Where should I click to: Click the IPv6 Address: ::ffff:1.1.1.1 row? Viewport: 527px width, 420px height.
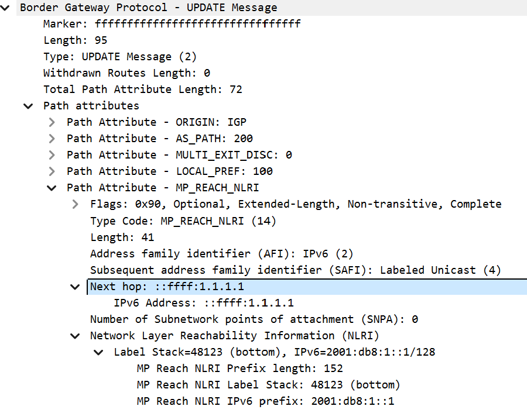coord(203,303)
